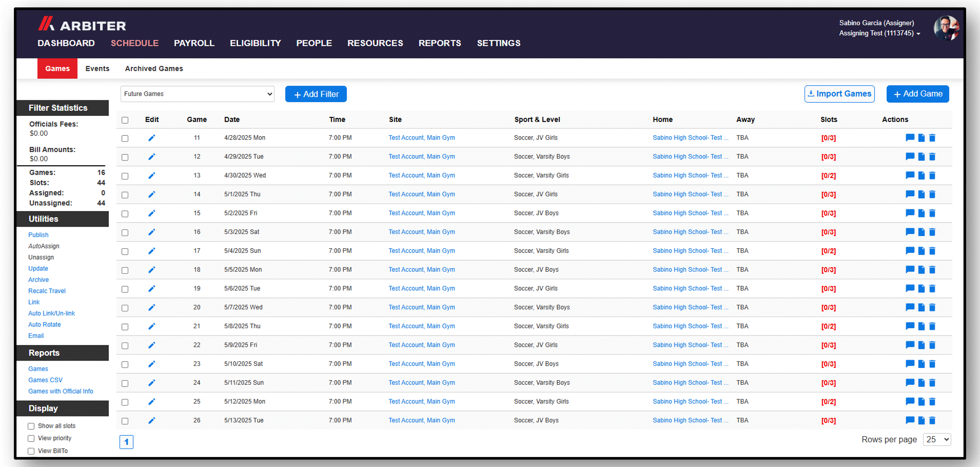Delete game 19 with the trash icon

coord(932,289)
